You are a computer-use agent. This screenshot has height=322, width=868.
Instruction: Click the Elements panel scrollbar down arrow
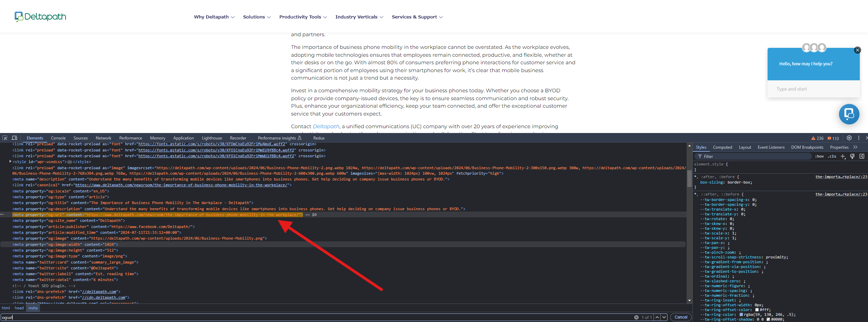click(689, 300)
